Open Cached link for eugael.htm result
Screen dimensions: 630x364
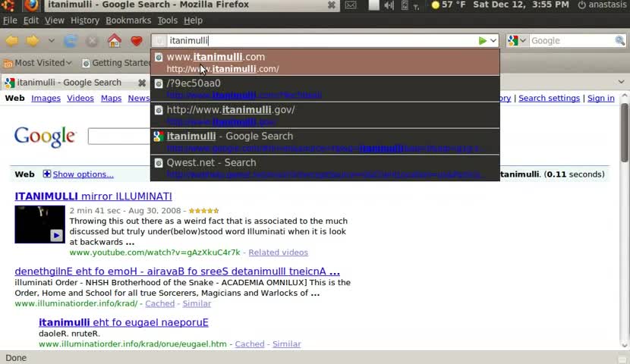point(250,344)
